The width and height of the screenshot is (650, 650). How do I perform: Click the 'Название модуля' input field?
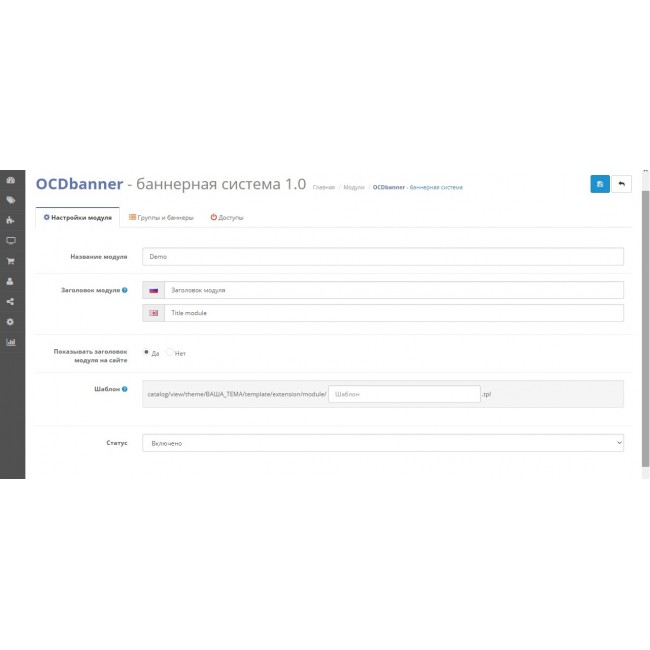tap(383, 256)
